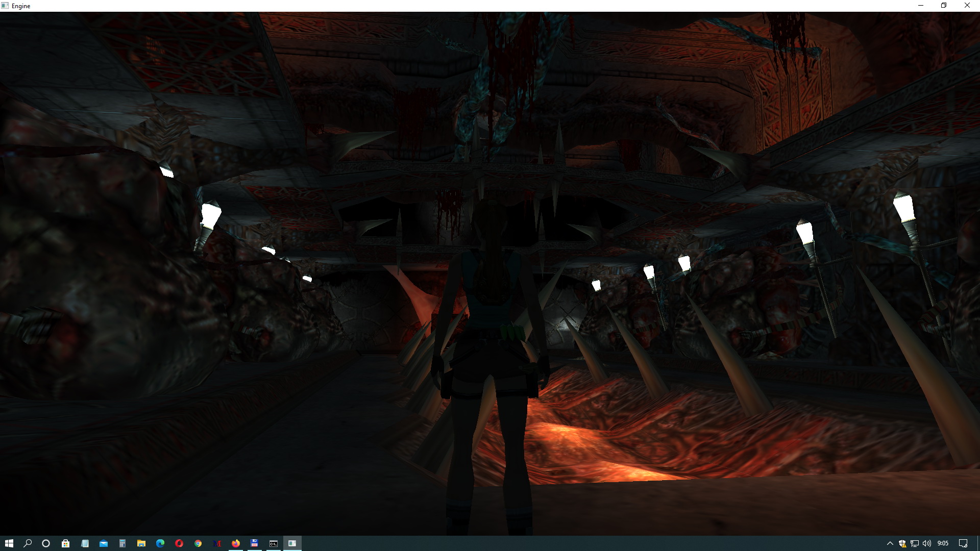Click the active Engine app taskbar button
Image resolution: width=980 pixels, height=551 pixels.
(x=292, y=543)
